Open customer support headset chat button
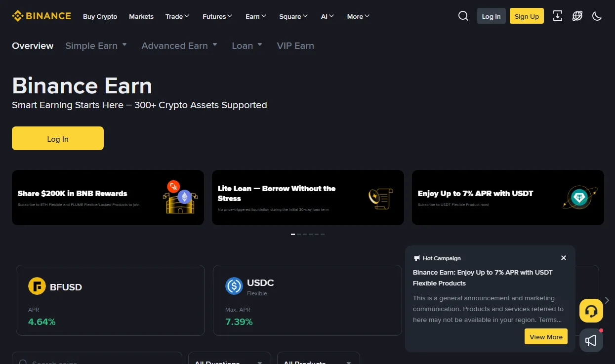The height and width of the screenshot is (364, 615). click(591, 311)
